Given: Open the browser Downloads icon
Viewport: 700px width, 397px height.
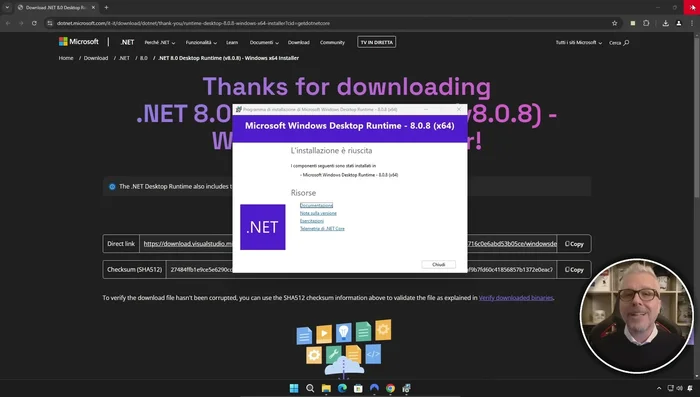Looking at the screenshot, I should pos(665,23).
